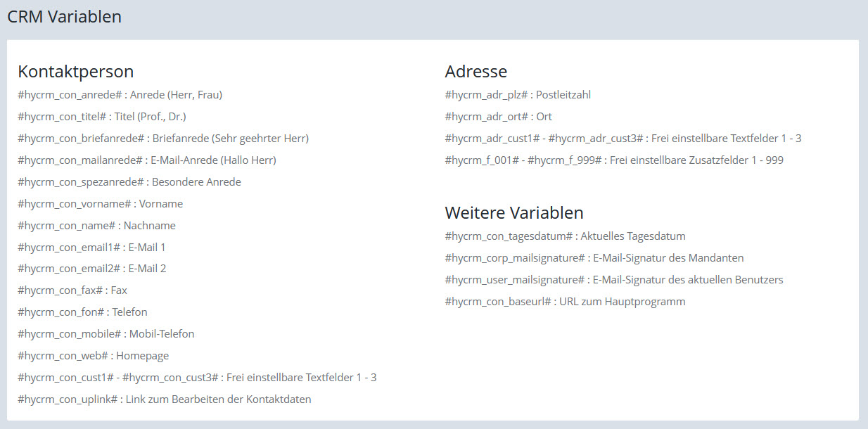Click the Adresse section heading
Screen dimensions: 868x429
point(476,71)
